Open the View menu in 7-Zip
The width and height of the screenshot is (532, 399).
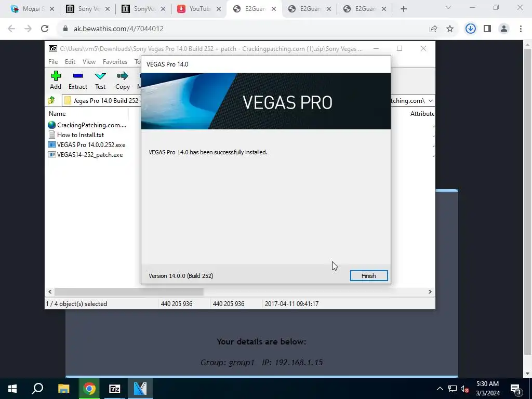pos(89,62)
